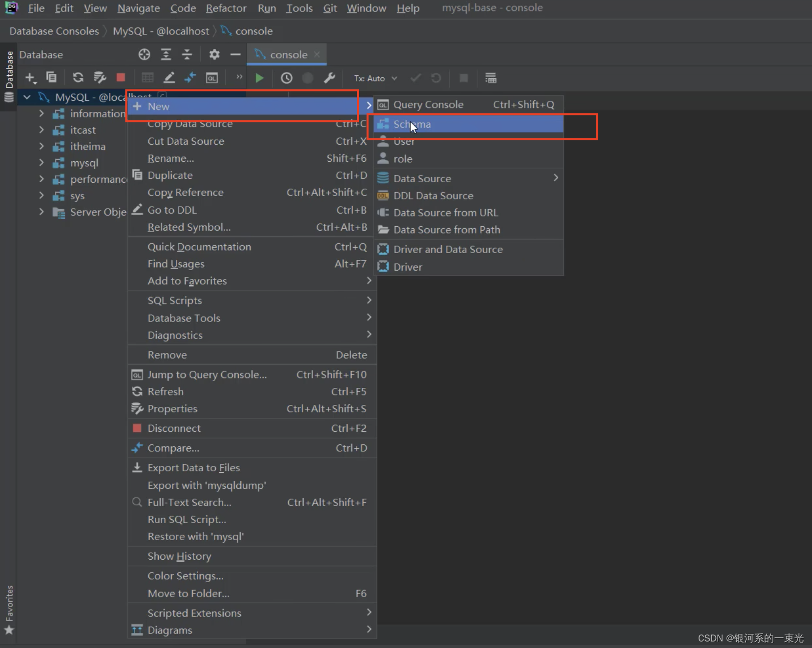Viewport: 812px width, 648px height.
Task: Click the wrench Settings icon in console toolbar
Action: (x=330, y=78)
